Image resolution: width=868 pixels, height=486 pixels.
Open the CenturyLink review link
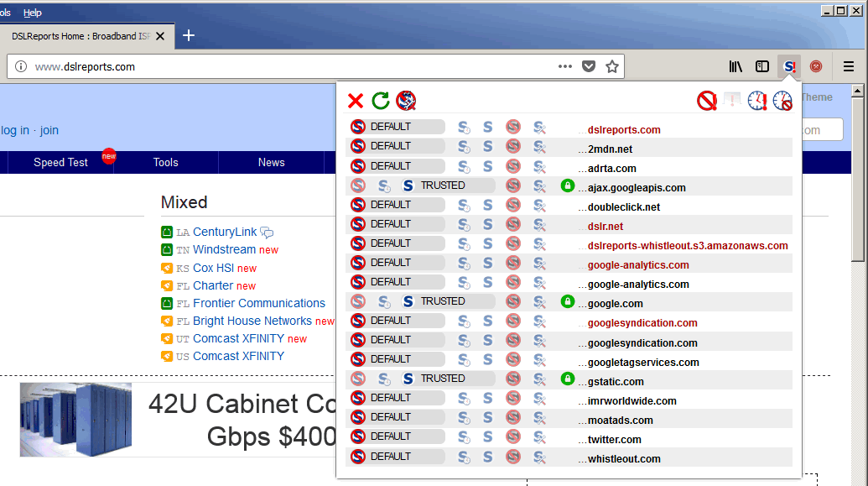click(225, 233)
